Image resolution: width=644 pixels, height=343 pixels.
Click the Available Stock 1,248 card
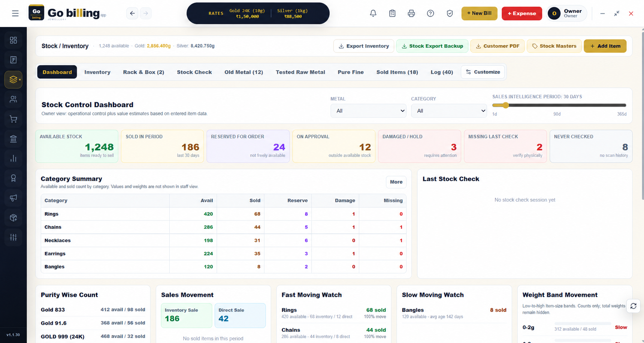[x=77, y=146]
